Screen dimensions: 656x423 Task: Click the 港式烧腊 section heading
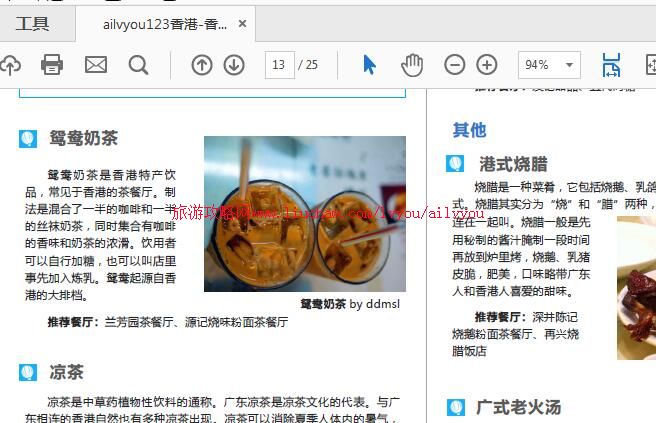click(x=513, y=164)
